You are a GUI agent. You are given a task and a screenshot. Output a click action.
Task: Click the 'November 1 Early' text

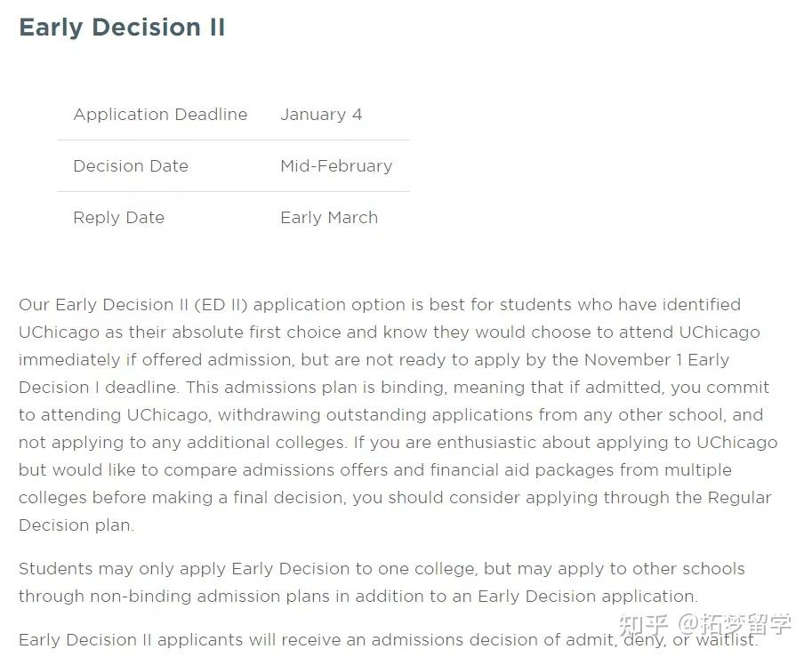click(x=656, y=360)
